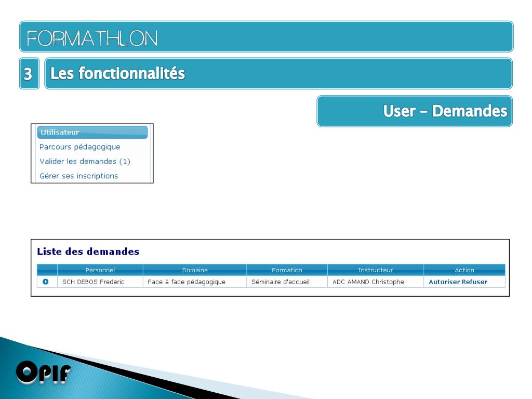Image resolution: width=532 pixels, height=399 pixels.
Task: Click the Action column header
Action: pyautogui.click(x=464, y=270)
